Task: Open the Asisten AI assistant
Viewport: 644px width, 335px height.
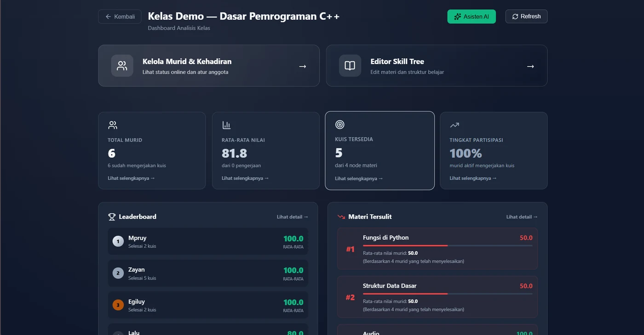Action: coord(471,17)
